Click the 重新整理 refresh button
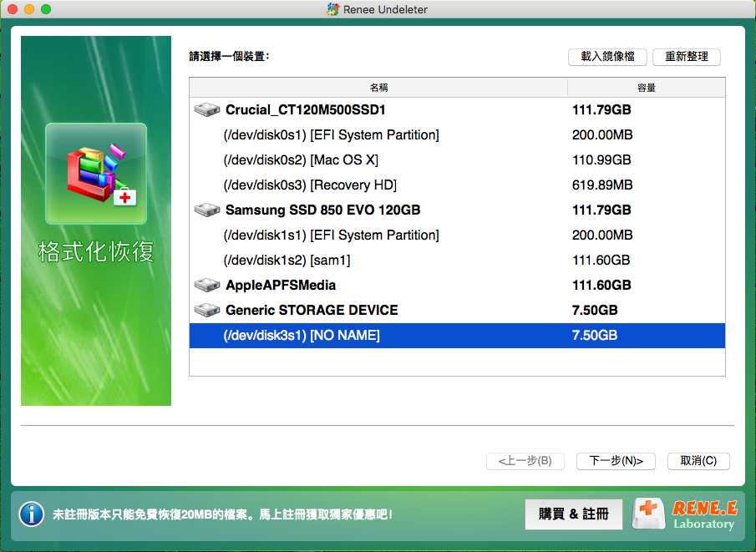Viewport: 756px width, 552px height. tap(687, 57)
